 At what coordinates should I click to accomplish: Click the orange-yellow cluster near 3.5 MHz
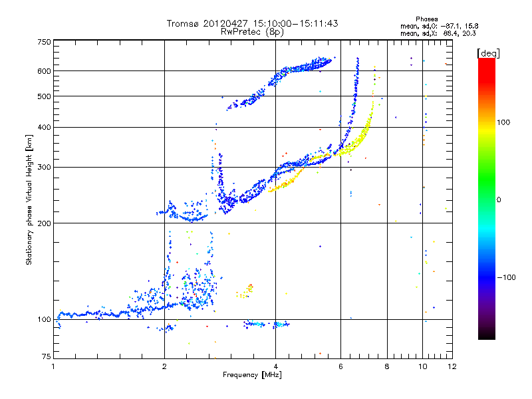click(x=245, y=292)
